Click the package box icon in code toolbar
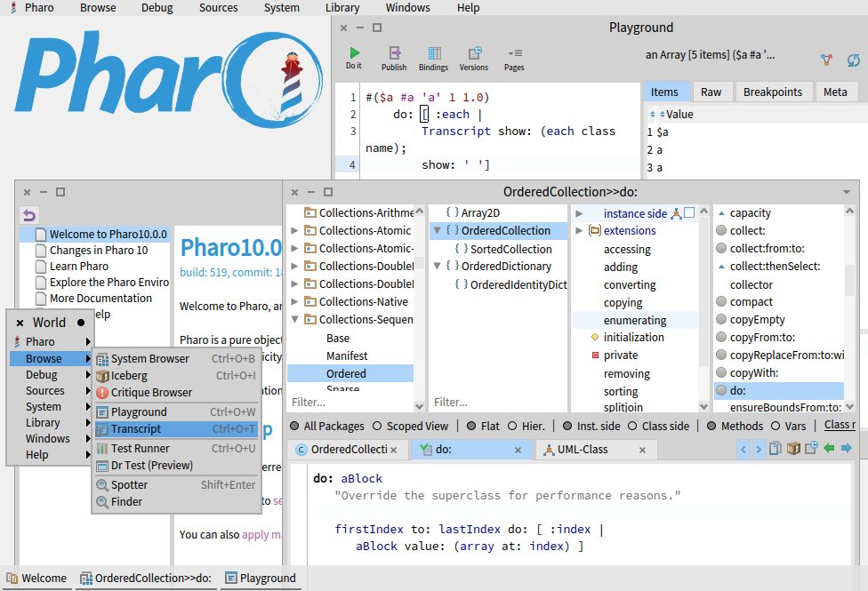The height and width of the screenshot is (591, 868). (x=793, y=448)
